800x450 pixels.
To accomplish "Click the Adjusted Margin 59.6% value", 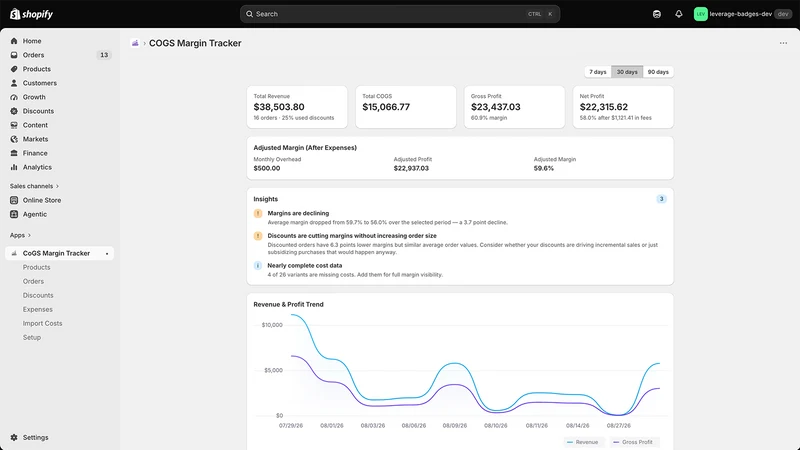I will [544, 168].
